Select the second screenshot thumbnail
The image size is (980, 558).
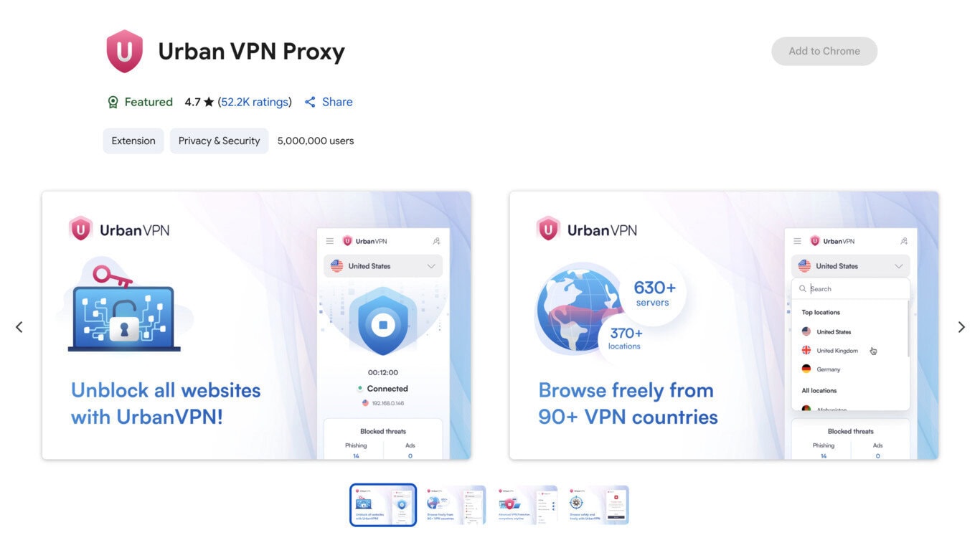click(453, 505)
